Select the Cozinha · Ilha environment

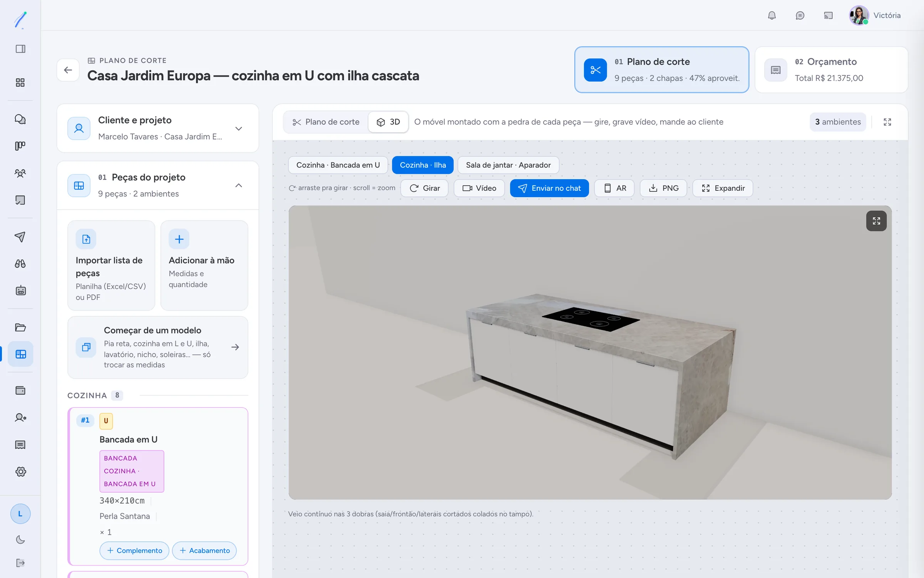pos(423,165)
